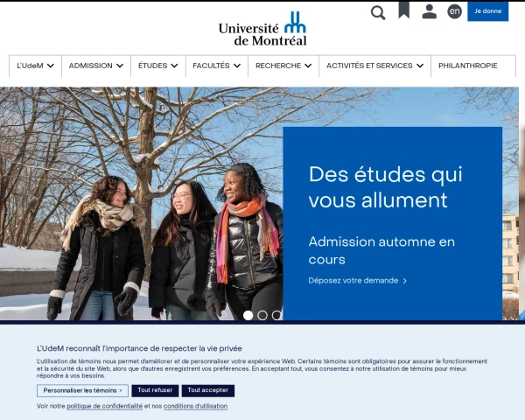Viewport: 525px width, 420px height.
Task: Open the PHILANTHROPIE menu item
Action: [x=468, y=66]
